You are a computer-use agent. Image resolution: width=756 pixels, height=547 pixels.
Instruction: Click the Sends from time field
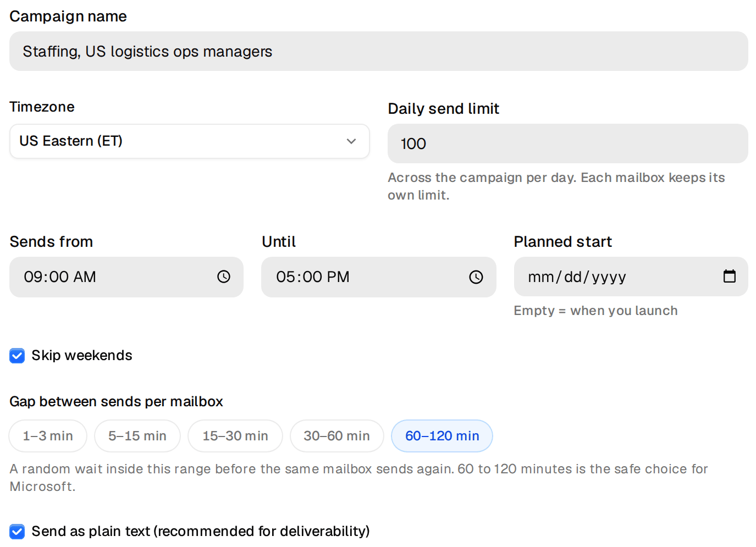[x=126, y=277]
